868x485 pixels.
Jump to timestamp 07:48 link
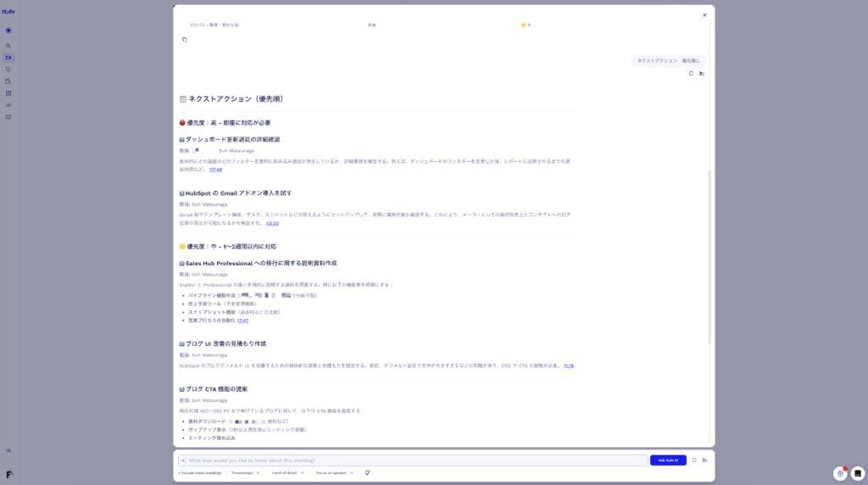click(215, 170)
